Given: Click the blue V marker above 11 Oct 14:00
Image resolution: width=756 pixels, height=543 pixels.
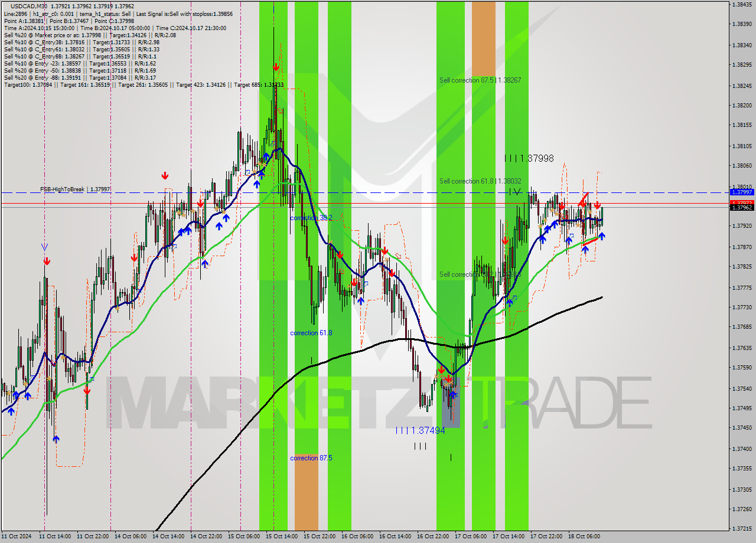Looking at the screenshot, I should tap(45, 246).
